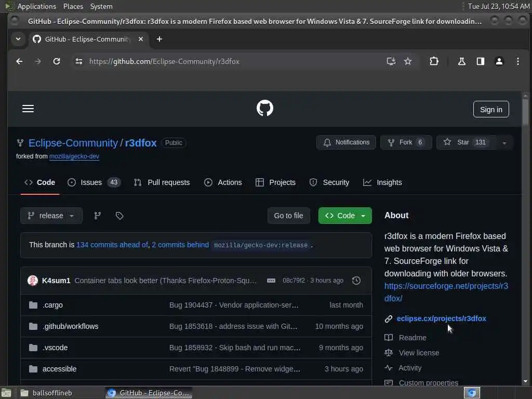The height and width of the screenshot is (399, 532).
Task: Open 134 commits ahead of link
Action: [112, 245]
